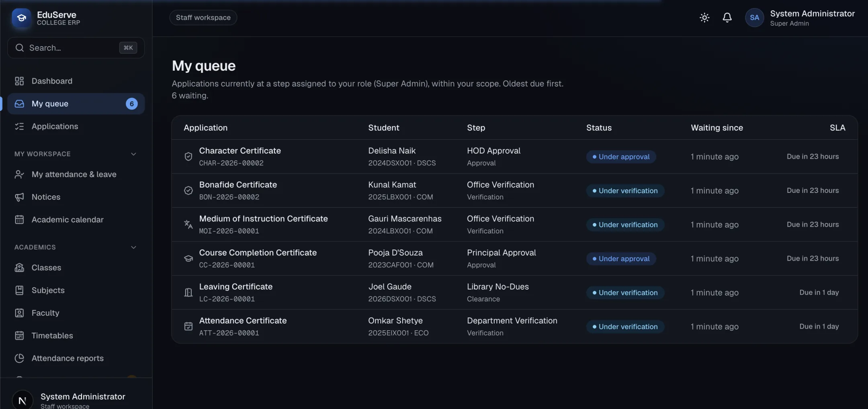
Task: Click application number MOI-2026-00001
Action: (x=229, y=231)
